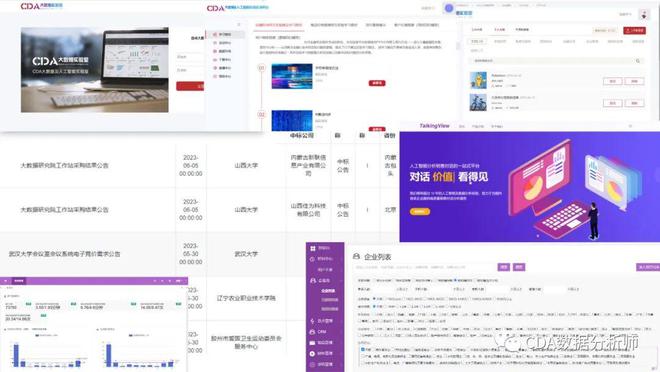Toggle the checked blue checkbox in bottom filter box
Screen dimensions: 660x372
363,349
